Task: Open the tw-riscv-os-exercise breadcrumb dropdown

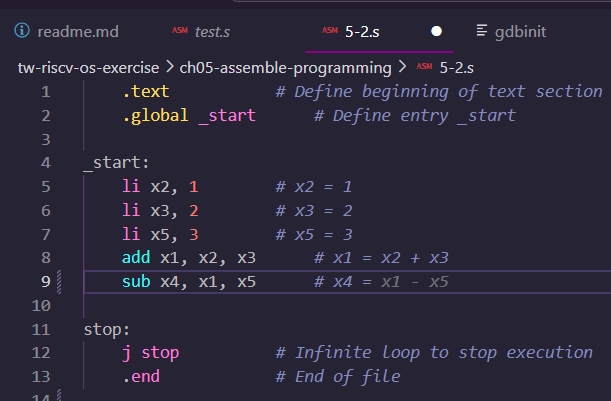Action: (x=88, y=68)
